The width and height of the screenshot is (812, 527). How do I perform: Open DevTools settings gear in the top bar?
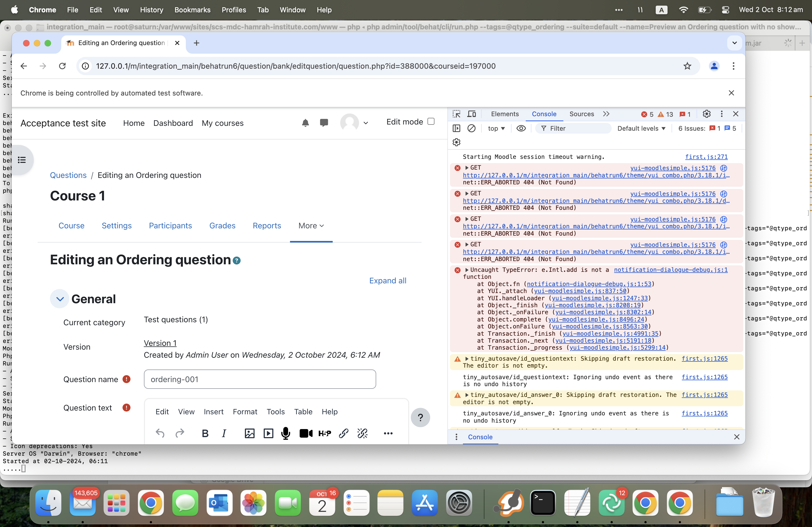tap(706, 114)
